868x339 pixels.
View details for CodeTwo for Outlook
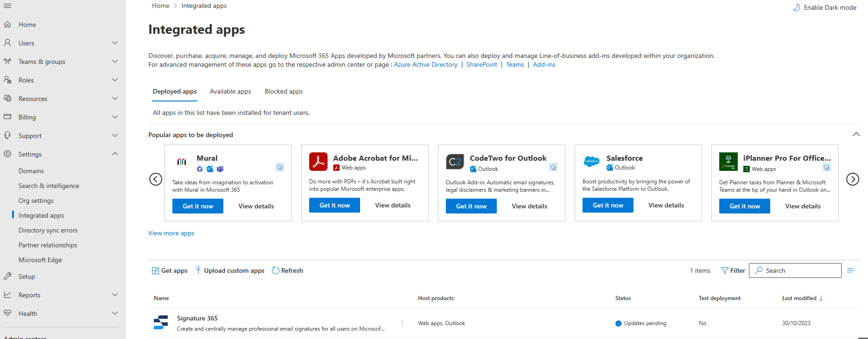pos(529,206)
